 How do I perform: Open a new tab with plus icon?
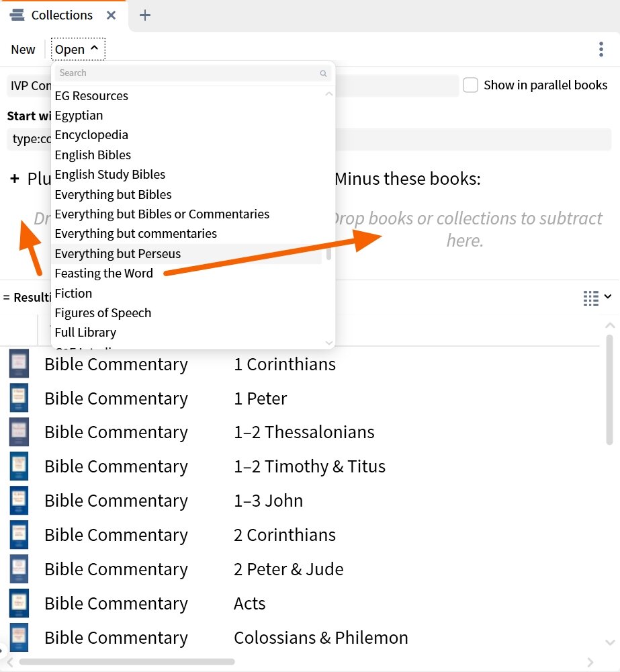point(145,15)
